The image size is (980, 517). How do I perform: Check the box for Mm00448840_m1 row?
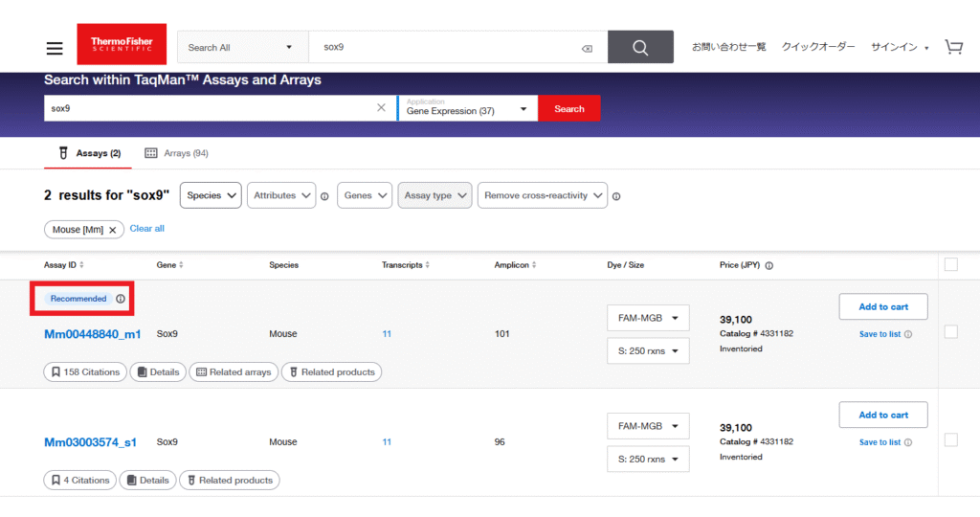pyautogui.click(x=950, y=331)
